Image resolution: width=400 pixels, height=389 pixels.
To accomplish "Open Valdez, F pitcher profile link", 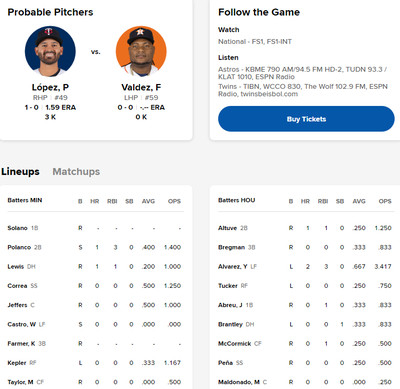I will [x=141, y=87].
